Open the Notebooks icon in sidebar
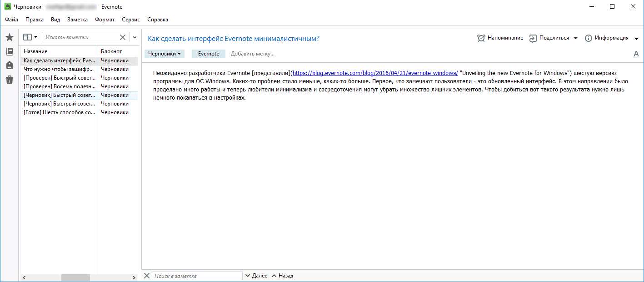 tap(9, 51)
